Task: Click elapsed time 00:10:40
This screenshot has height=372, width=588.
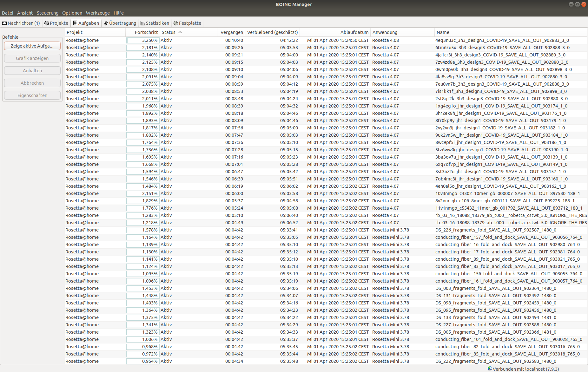Action: [x=234, y=40]
